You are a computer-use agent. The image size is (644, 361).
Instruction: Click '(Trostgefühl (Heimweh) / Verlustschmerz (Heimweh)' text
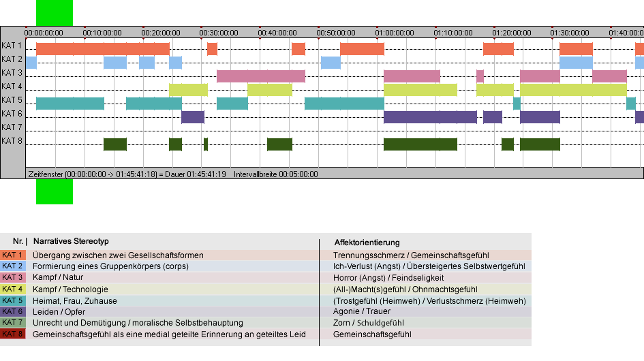coord(429,301)
